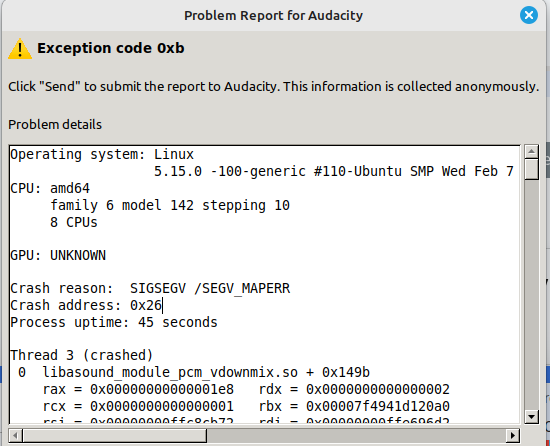
Task: Click the empty vertical scrollbar track below thumb
Action: tap(531, 295)
